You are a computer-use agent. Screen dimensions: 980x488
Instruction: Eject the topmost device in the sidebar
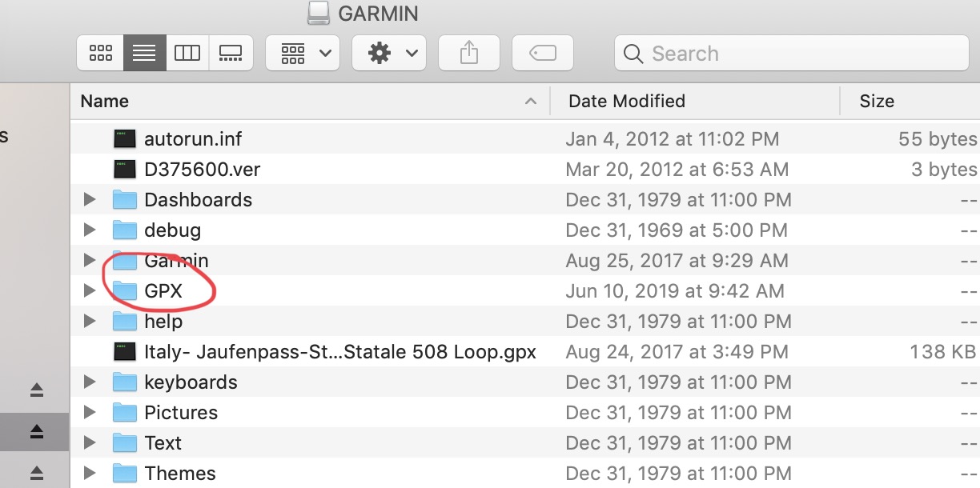[x=35, y=390]
